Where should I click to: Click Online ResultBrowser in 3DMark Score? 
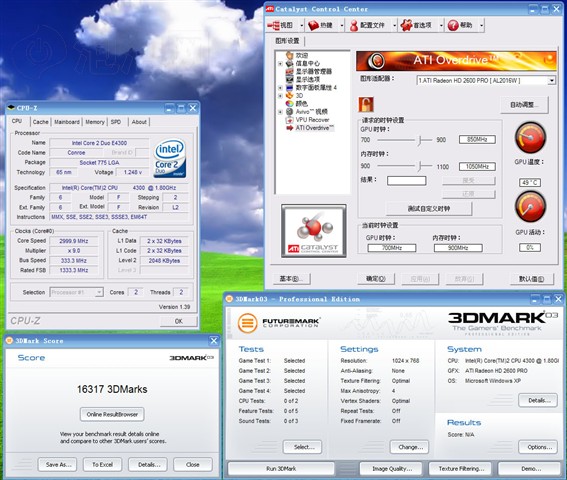click(x=112, y=415)
